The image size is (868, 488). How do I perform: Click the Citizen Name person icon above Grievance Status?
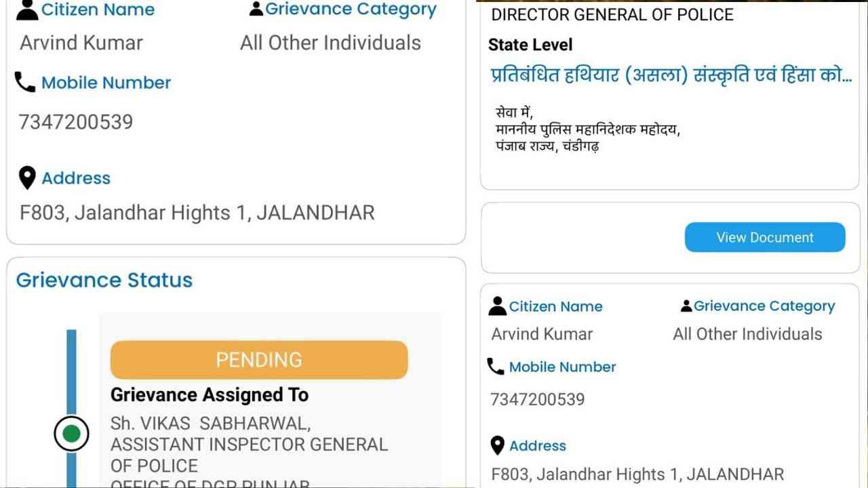(x=27, y=9)
